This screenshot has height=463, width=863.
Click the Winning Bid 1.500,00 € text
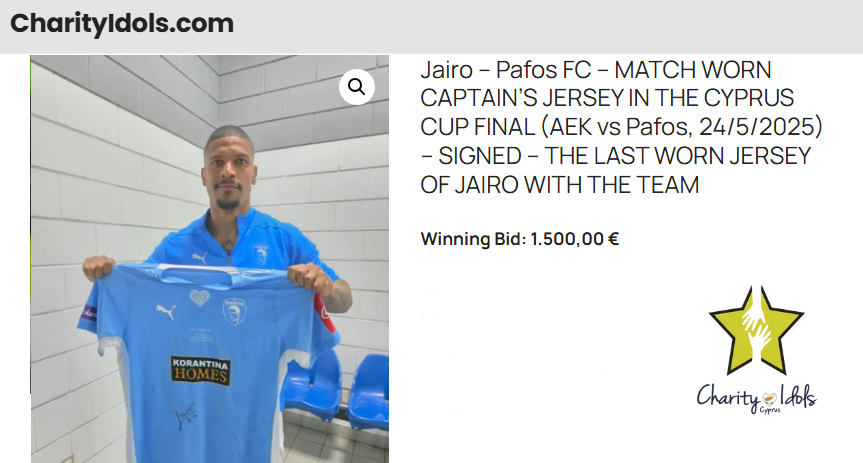tap(520, 239)
